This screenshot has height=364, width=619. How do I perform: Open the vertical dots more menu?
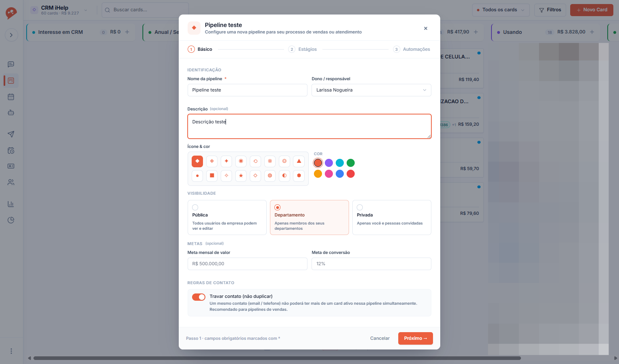(x=11, y=351)
